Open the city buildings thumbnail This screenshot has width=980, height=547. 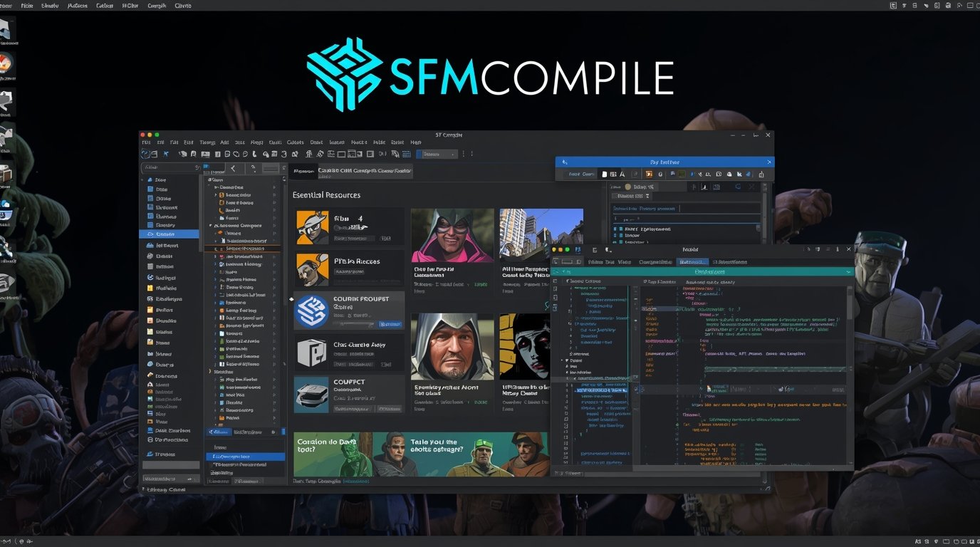pos(541,234)
